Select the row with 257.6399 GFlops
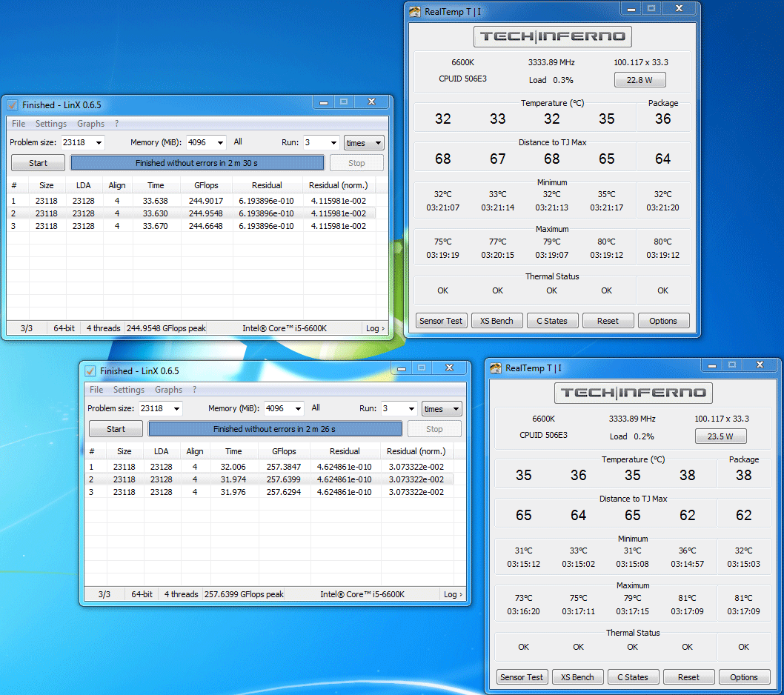 click(269, 479)
